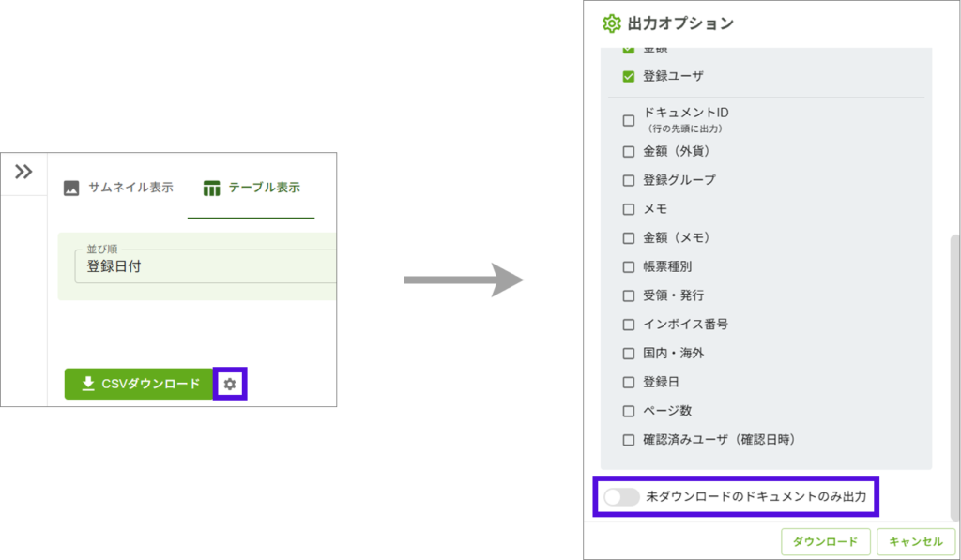This screenshot has height=560, width=961.
Task: Select the 帳票種別 checkbox
Action: 629,267
